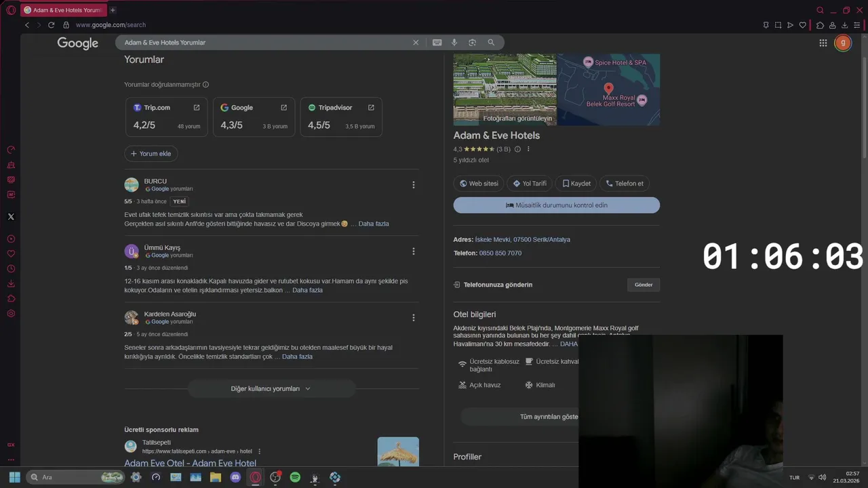
Task: Click the info icon next to Yorumlar doğrulanmamıştır
Action: (205, 85)
